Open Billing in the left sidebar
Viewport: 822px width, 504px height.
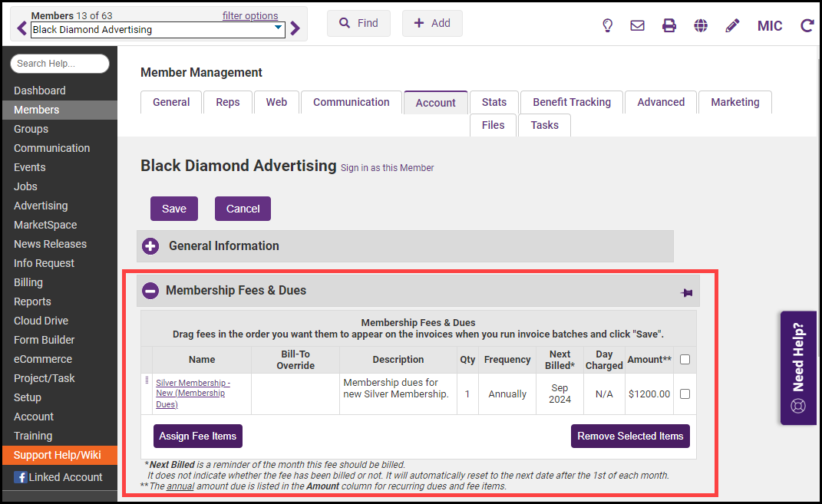coord(28,282)
